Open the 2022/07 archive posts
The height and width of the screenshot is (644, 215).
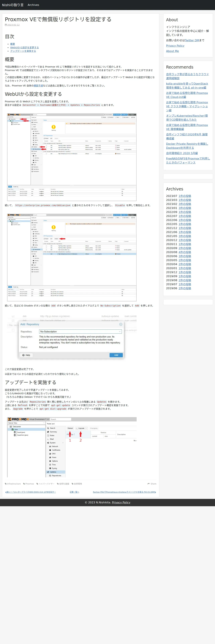tap(185, 216)
